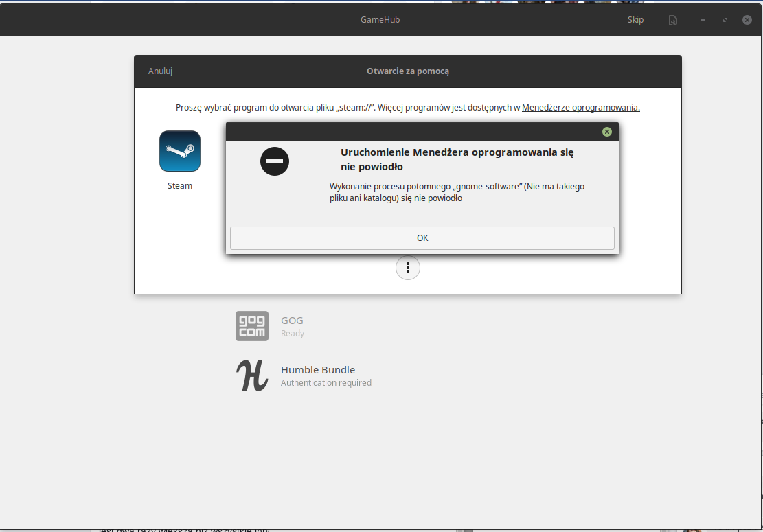
Task: Restore the GameHub window size
Action: coord(725,20)
